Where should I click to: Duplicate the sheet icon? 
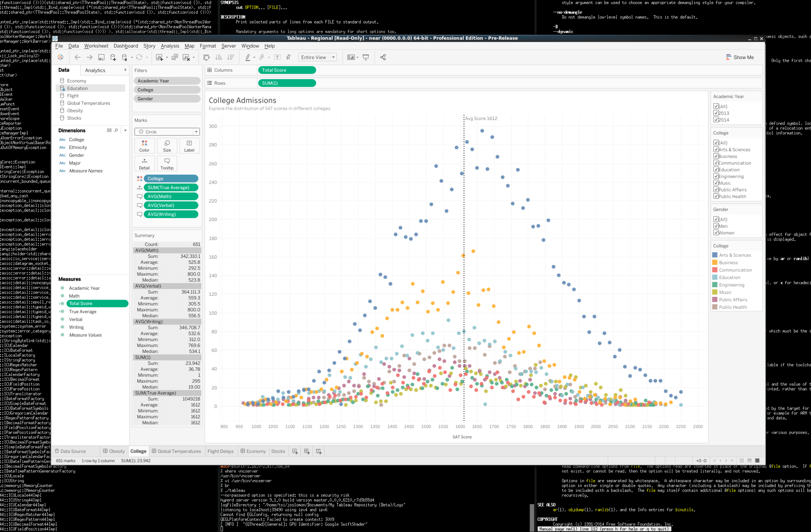click(x=175, y=57)
